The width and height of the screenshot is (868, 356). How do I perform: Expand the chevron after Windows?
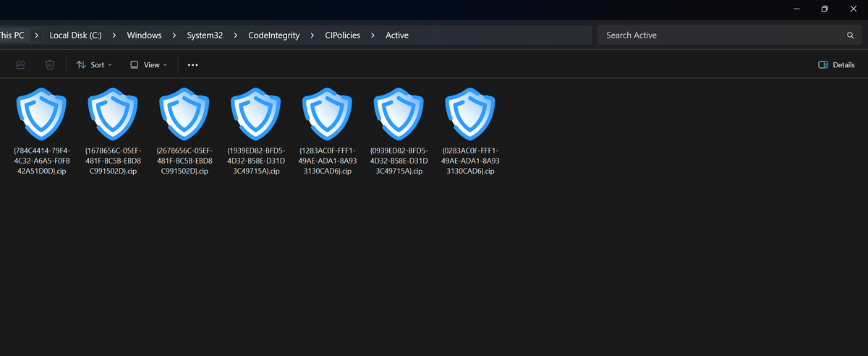(174, 35)
